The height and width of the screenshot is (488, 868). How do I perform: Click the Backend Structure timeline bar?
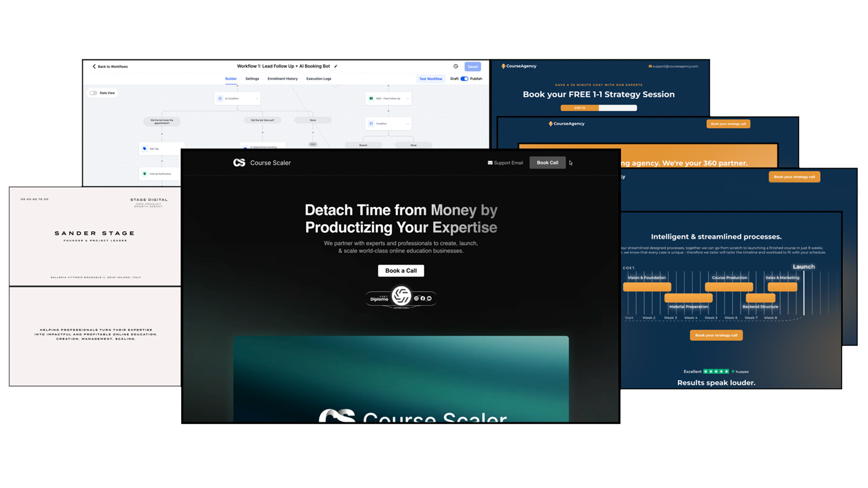pos(760,298)
